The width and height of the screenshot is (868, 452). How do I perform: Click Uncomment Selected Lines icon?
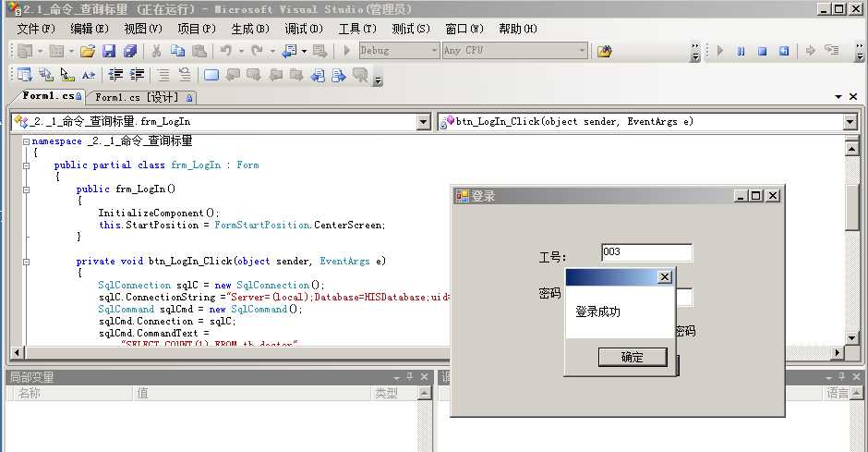pyautogui.click(x=185, y=74)
